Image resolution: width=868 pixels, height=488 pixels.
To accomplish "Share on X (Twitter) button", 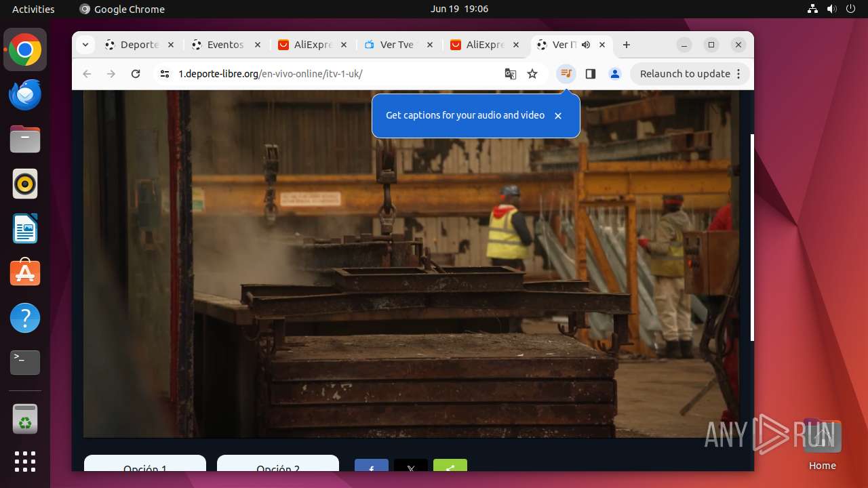I will [411, 466].
